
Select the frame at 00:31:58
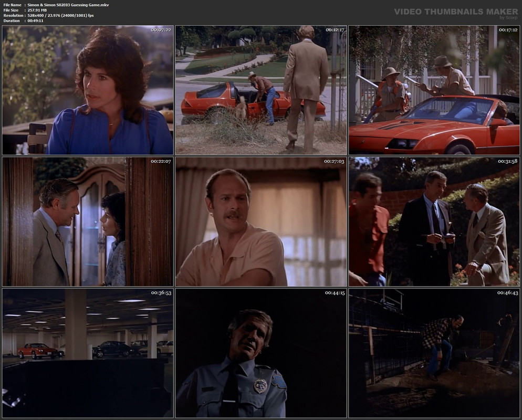pos(434,222)
